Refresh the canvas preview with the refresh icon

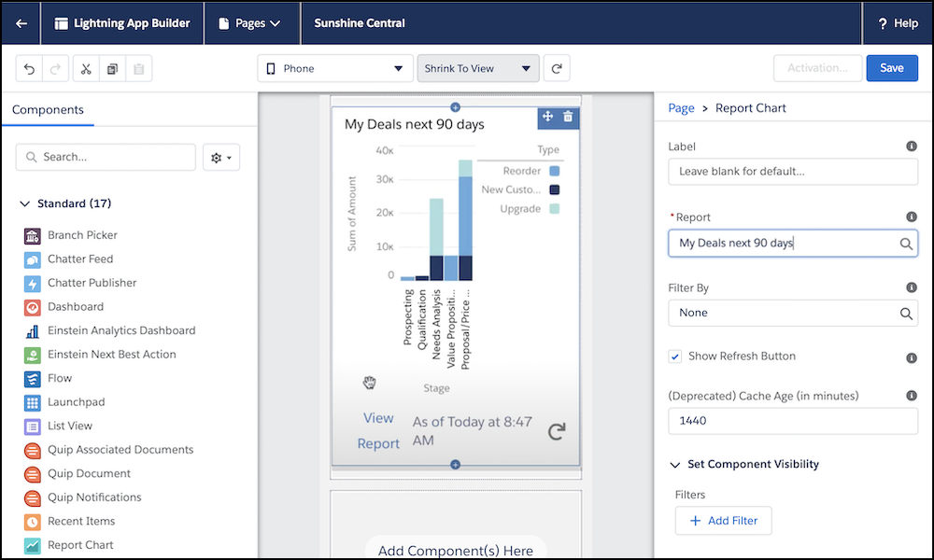[559, 67]
